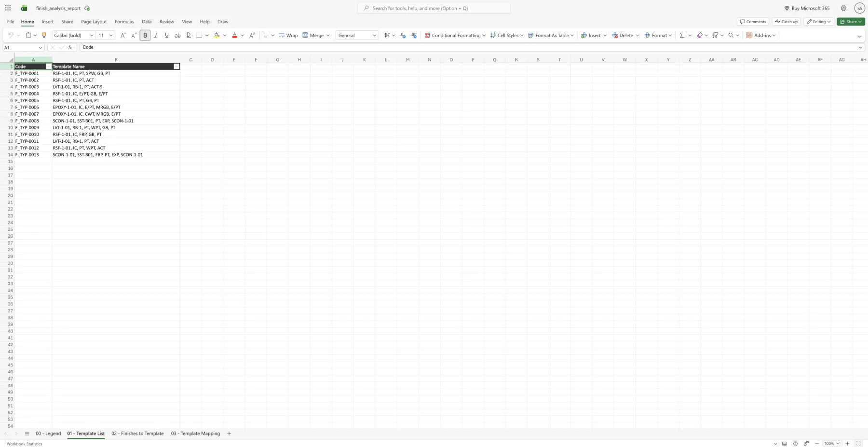Open the Font Color picker

pyautogui.click(x=234, y=35)
